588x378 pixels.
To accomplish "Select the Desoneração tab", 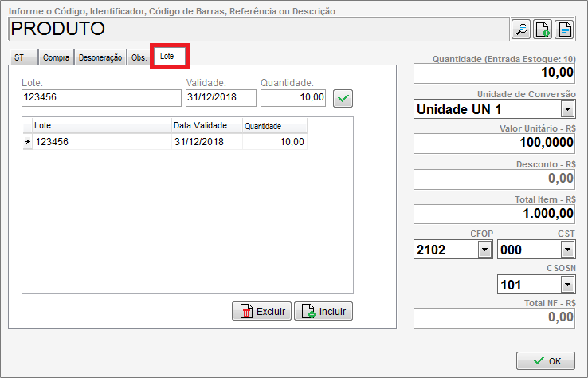I will coord(100,57).
